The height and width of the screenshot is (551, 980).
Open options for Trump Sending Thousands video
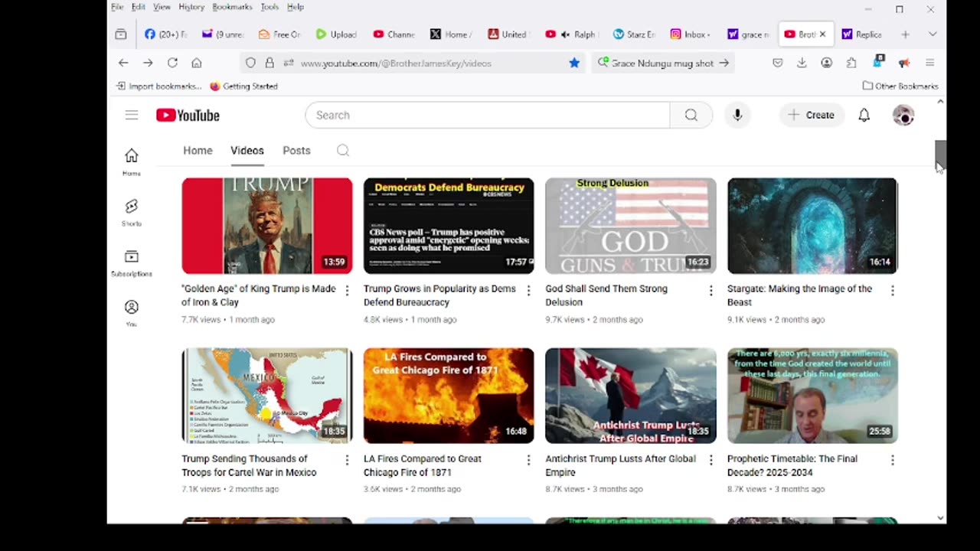point(347,460)
